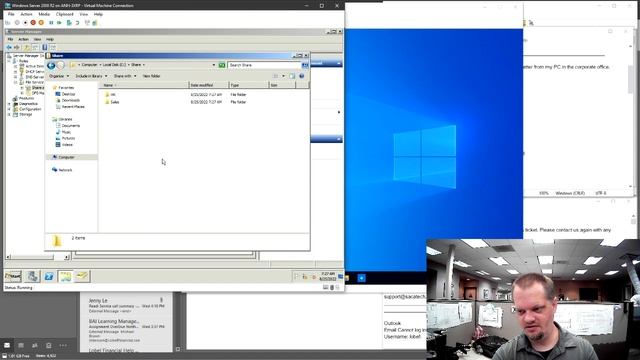The height and width of the screenshot is (360, 640).
Task: Open the Organize dropdown
Action: [59, 76]
